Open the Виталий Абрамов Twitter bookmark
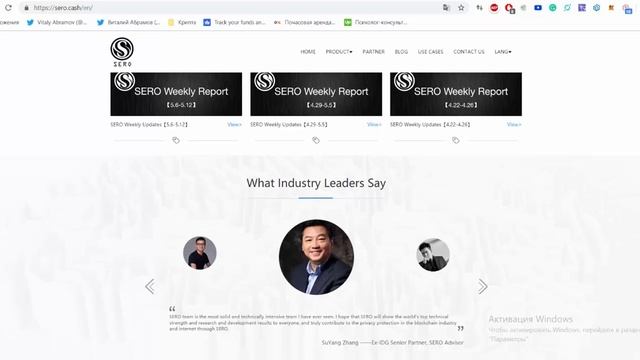The height and width of the screenshot is (360, 640). (x=129, y=22)
